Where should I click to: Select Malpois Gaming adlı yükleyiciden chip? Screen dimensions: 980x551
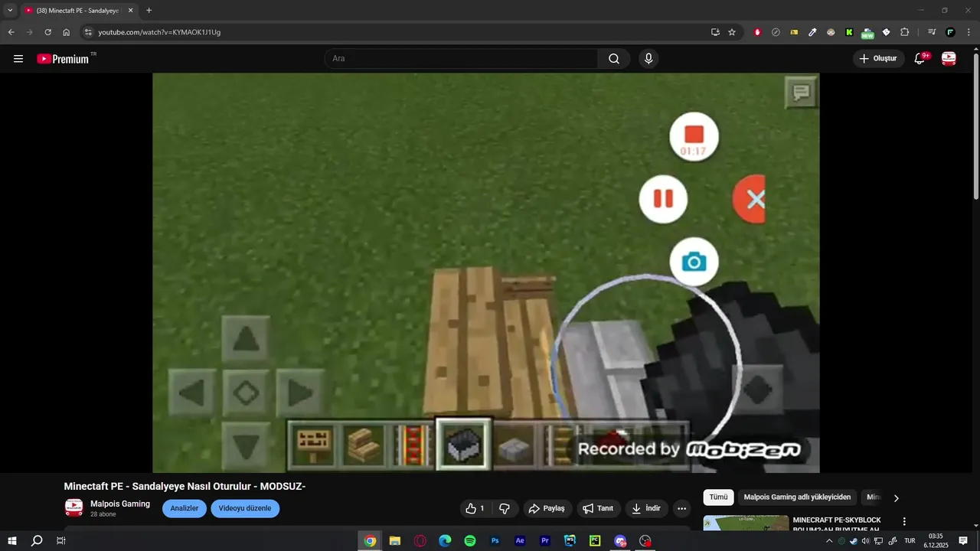click(797, 497)
